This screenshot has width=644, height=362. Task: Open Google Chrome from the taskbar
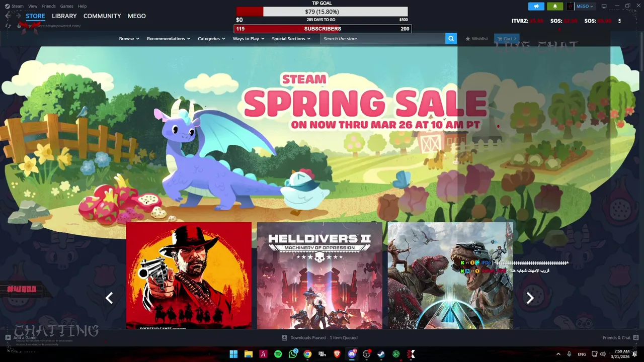[307, 354]
